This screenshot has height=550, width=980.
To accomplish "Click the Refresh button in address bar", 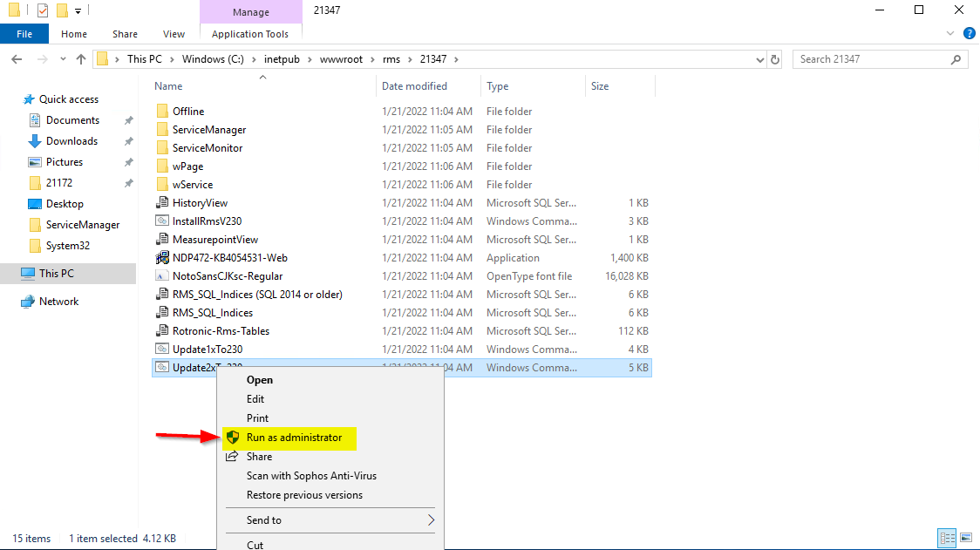I will 775,59.
